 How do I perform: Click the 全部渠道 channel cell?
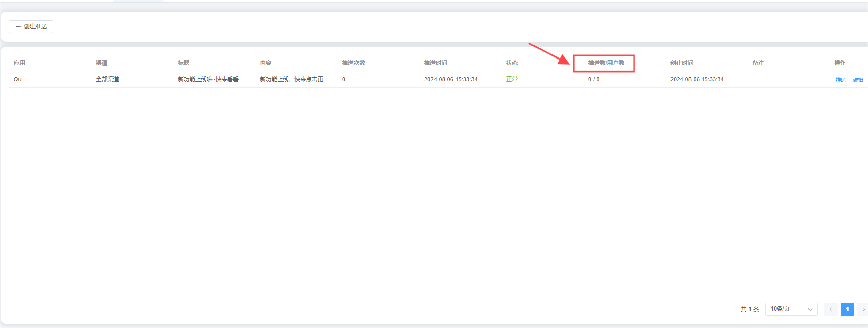(107, 79)
